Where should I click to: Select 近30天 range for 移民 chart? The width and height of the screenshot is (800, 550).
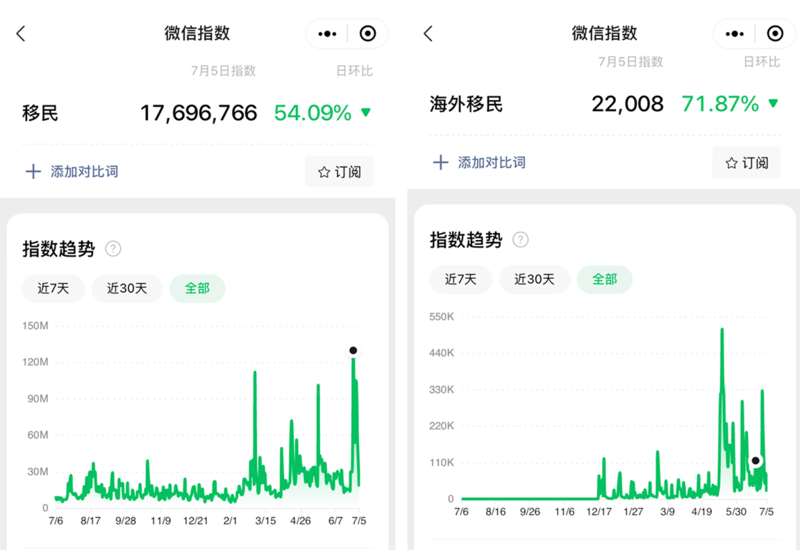click(x=127, y=288)
